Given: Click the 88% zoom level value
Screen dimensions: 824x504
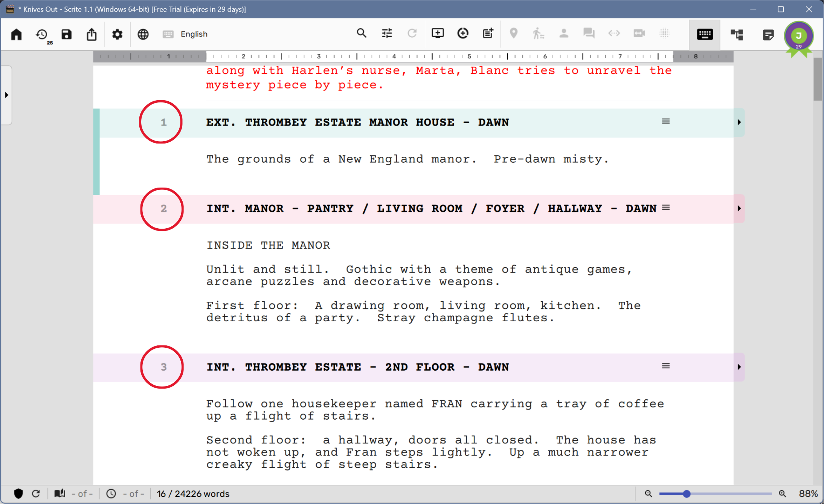Looking at the screenshot, I should pos(808,493).
